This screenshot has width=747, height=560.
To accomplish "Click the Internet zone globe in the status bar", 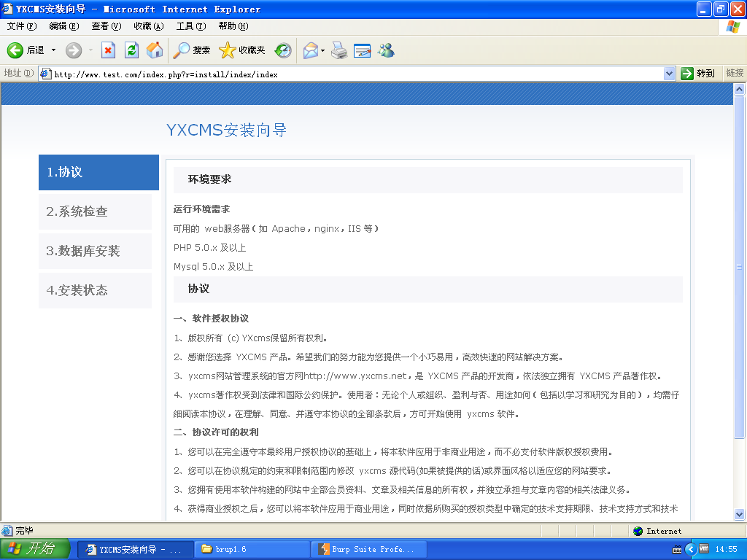I will pos(638,531).
